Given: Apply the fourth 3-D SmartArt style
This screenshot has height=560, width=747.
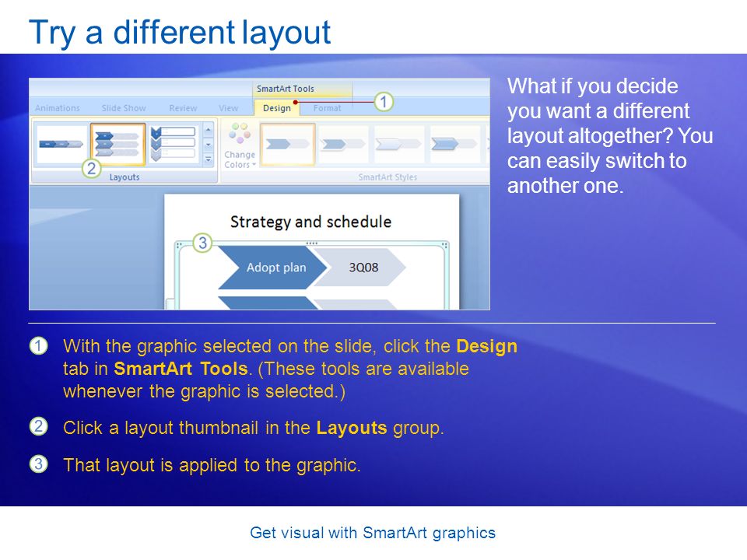Looking at the screenshot, I should point(454,144).
